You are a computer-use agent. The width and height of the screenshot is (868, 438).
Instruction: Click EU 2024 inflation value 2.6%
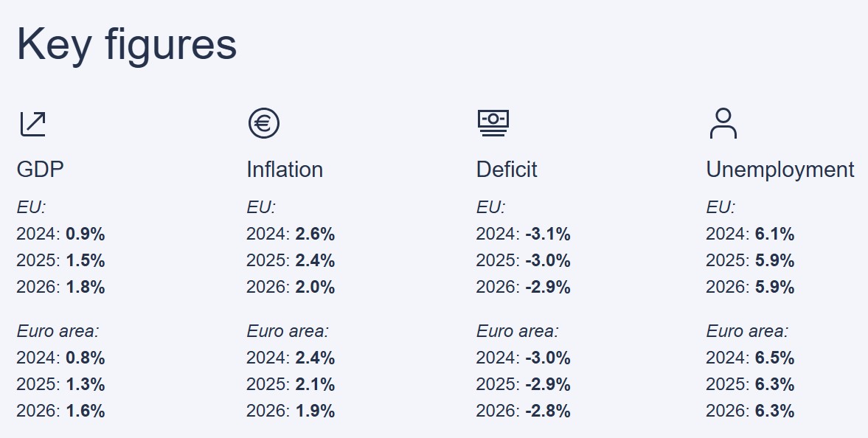[x=315, y=234]
